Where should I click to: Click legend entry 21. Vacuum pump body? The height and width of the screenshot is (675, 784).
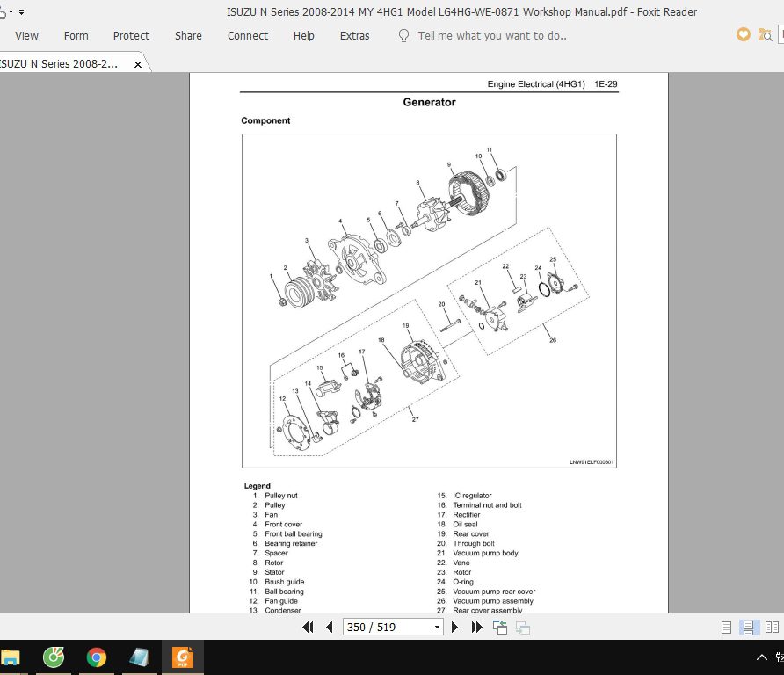coord(477,553)
